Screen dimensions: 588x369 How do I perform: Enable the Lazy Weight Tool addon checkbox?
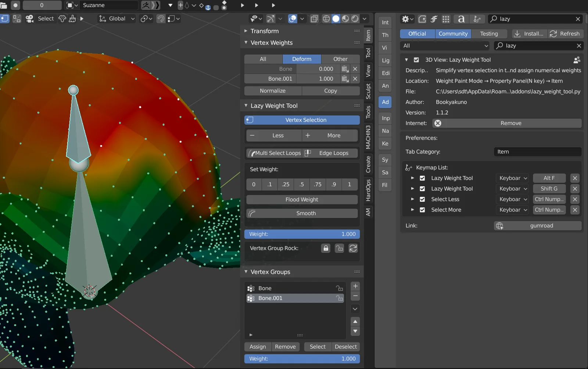(416, 59)
